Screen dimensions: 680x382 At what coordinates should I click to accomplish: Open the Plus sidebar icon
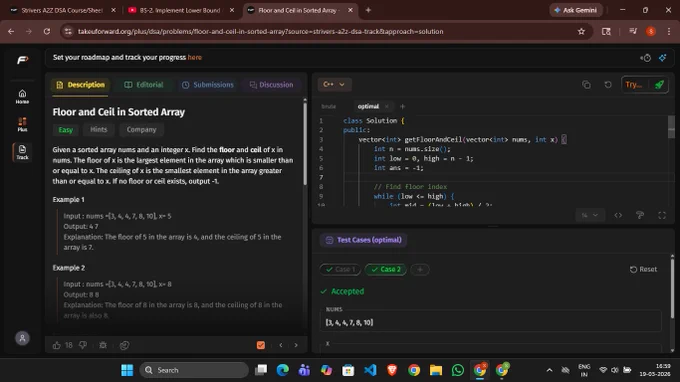(x=22, y=124)
